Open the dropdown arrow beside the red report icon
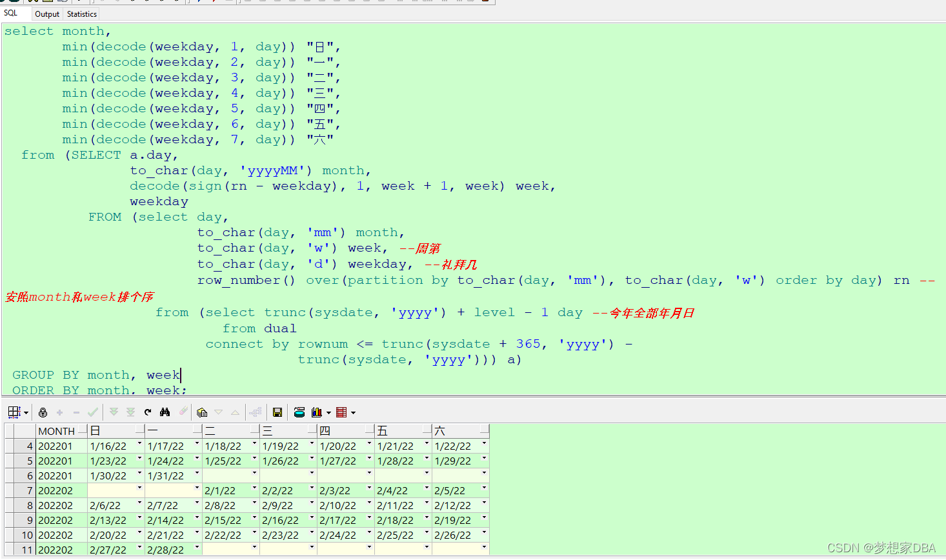The width and height of the screenshot is (946, 560). (x=352, y=412)
